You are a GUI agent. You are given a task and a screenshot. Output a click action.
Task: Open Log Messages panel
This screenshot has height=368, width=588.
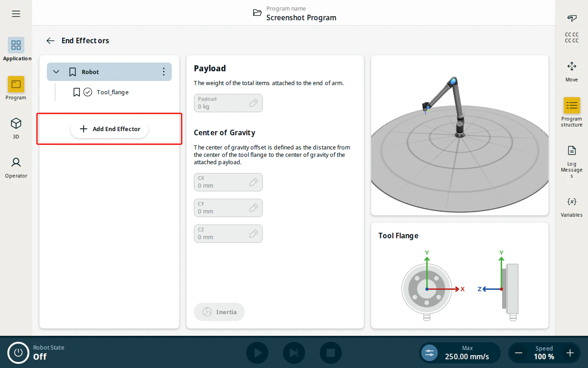(572, 161)
